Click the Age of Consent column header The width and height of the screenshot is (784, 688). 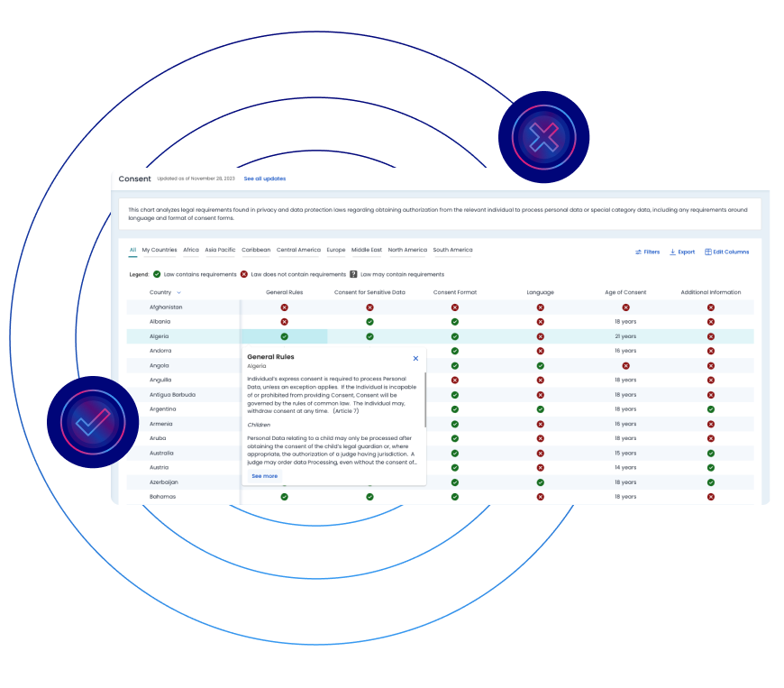pyautogui.click(x=625, y=292)
